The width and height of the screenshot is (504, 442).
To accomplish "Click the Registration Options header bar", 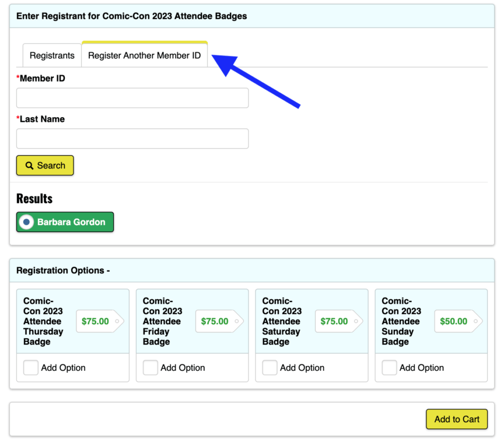I will click(x=63, y=270).
